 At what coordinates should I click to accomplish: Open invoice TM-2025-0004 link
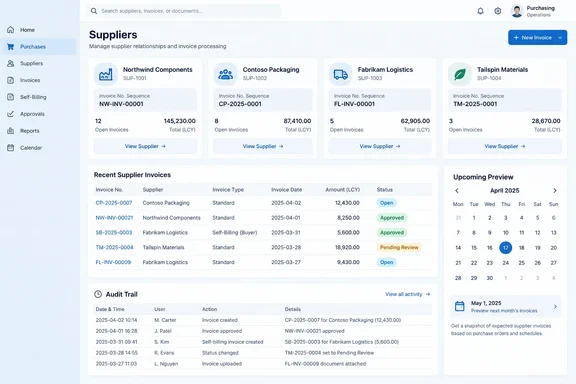(x=114, y=247)
